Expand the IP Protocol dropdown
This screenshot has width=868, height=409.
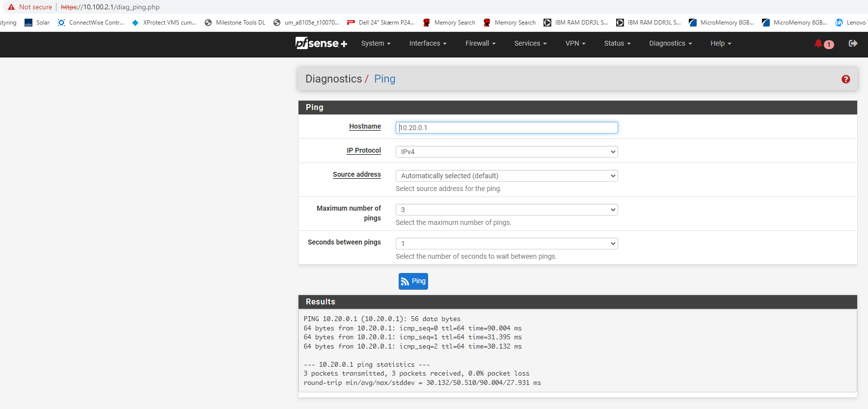506,152
